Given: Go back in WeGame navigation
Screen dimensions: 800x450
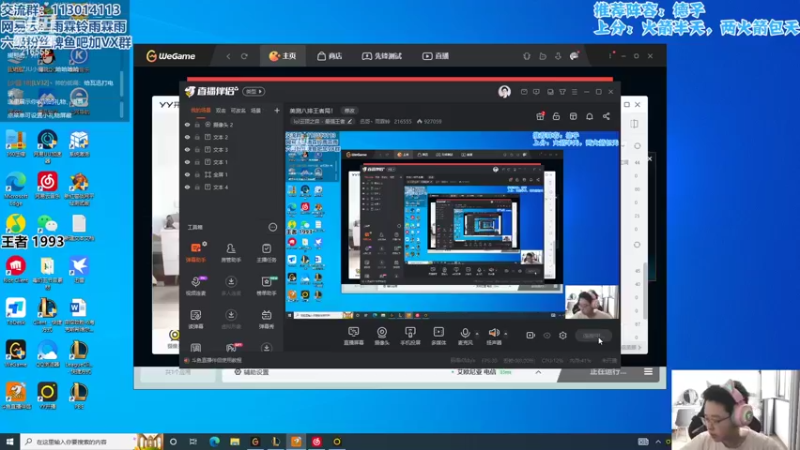Looking at the screenshot, I should pos(228,56).
